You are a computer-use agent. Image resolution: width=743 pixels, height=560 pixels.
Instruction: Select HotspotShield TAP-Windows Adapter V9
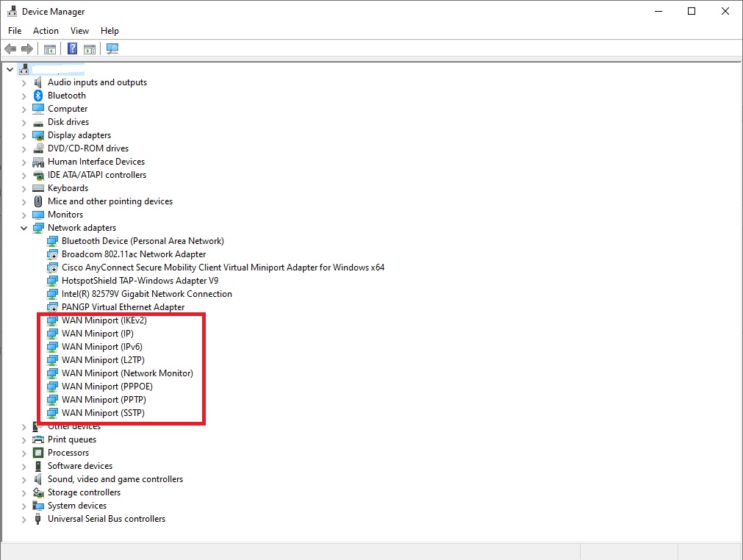pyautogui.click(x=140, y=281)
